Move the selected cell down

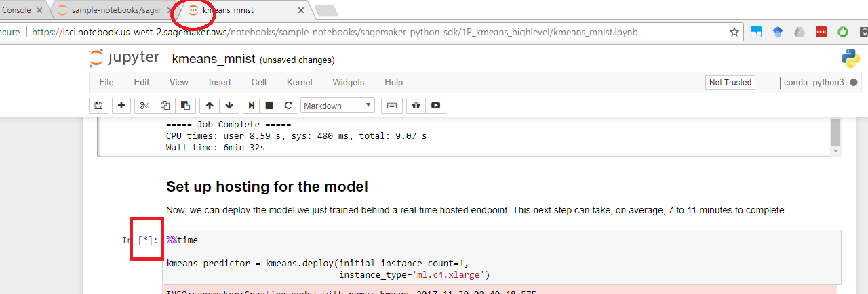click(229, 106)
